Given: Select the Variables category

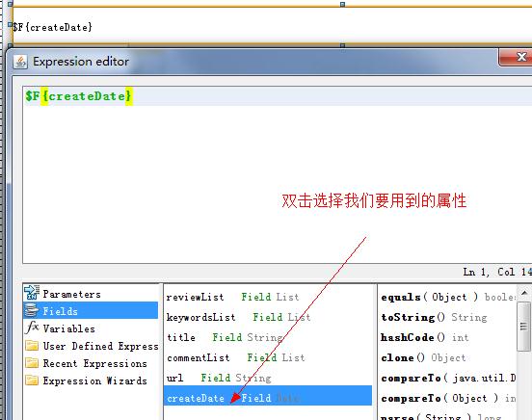Looking at the screenshot, I should click(x=91, y=328).
